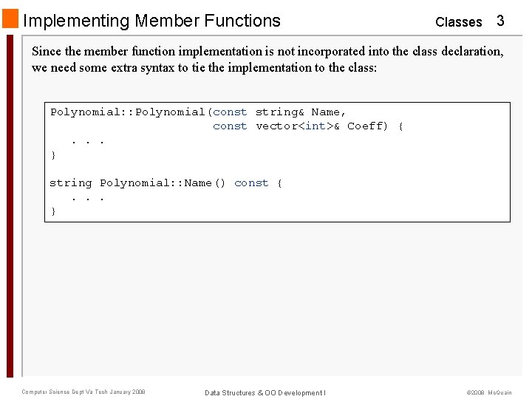Click the orange square beside the title
Image resolution: width=532 pixels, height=399 pixels.
pos(10,18)
